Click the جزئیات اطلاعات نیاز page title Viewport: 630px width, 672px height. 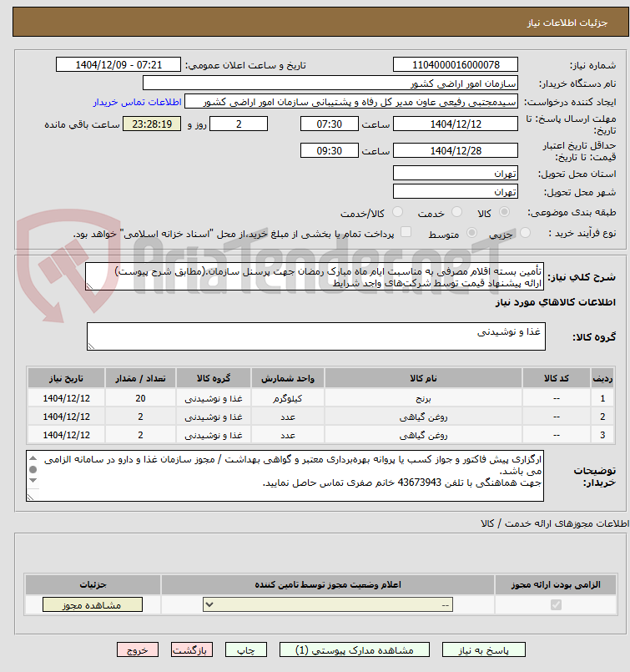[567, 23]
